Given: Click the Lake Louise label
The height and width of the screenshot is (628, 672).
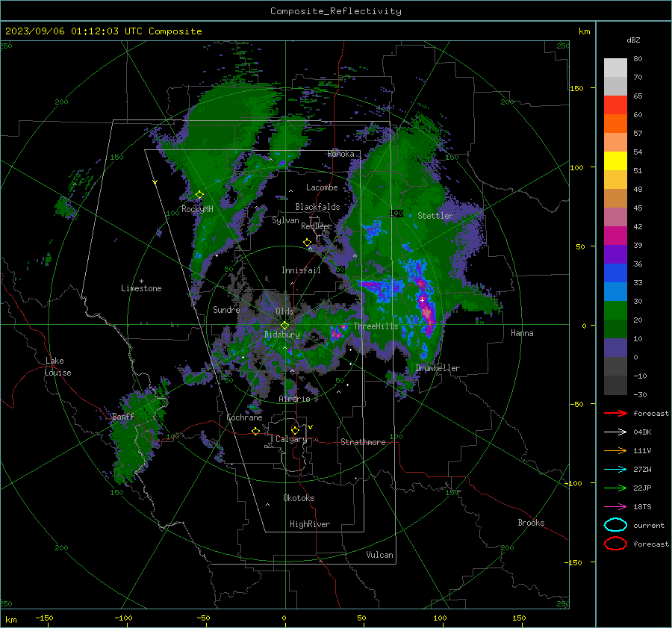Looking at the screenshot, I should click(x=57, y=367).
